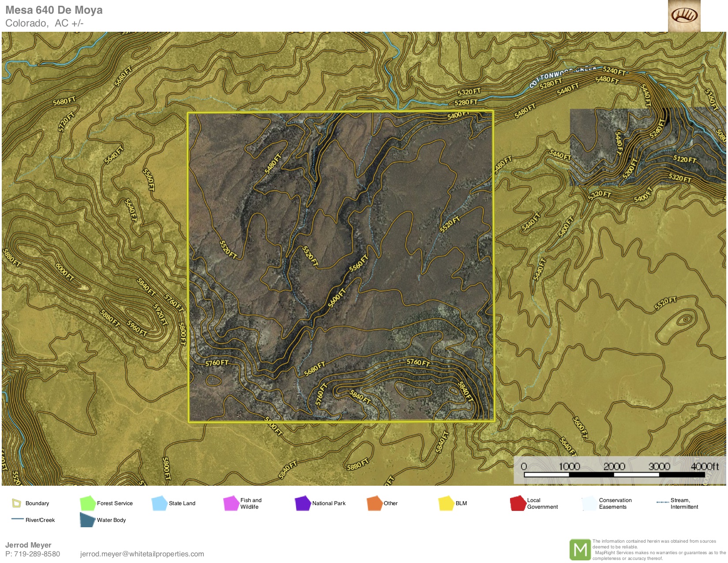Click the yellow BLM legend icon

(446, 503)
